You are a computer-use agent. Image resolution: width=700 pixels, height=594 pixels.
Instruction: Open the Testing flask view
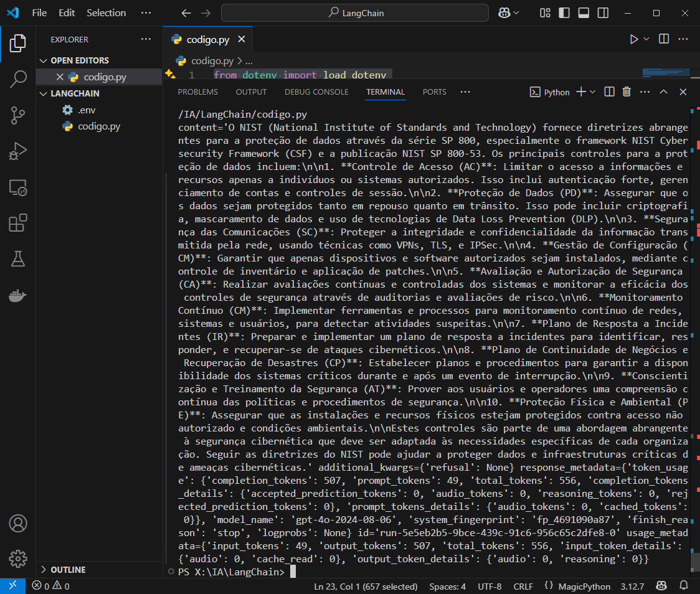[18, 259]
